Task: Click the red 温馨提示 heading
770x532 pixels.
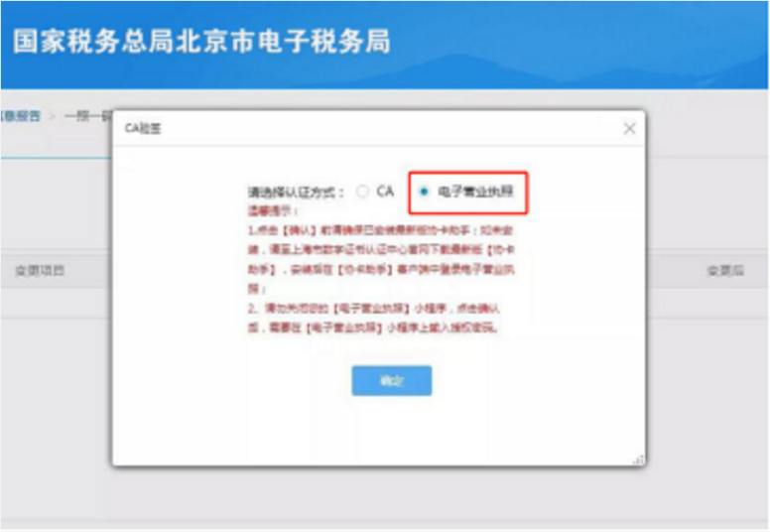Action: tap(273, 211)
